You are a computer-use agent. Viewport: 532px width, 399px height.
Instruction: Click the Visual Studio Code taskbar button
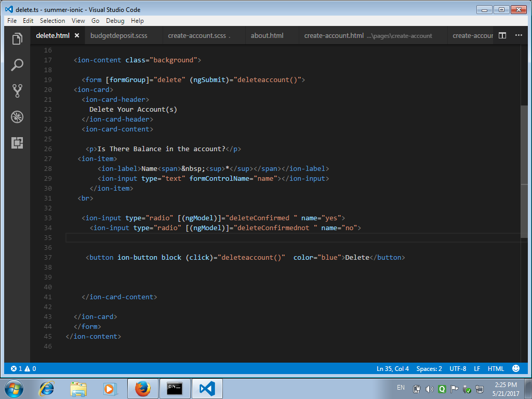click(207, 389)
